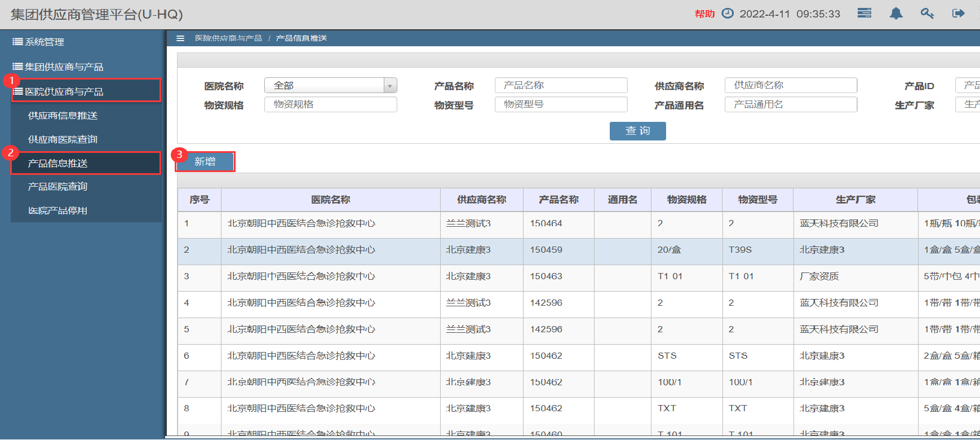Click 产品信息推送 breadcrumb text
980x440 pixels.
301,38
